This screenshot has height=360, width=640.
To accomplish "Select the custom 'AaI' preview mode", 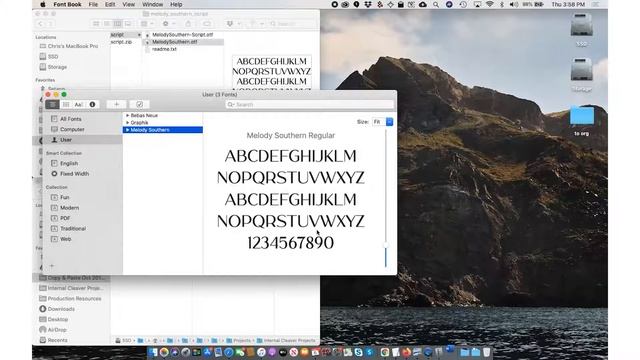I will [x=79, y=104].
